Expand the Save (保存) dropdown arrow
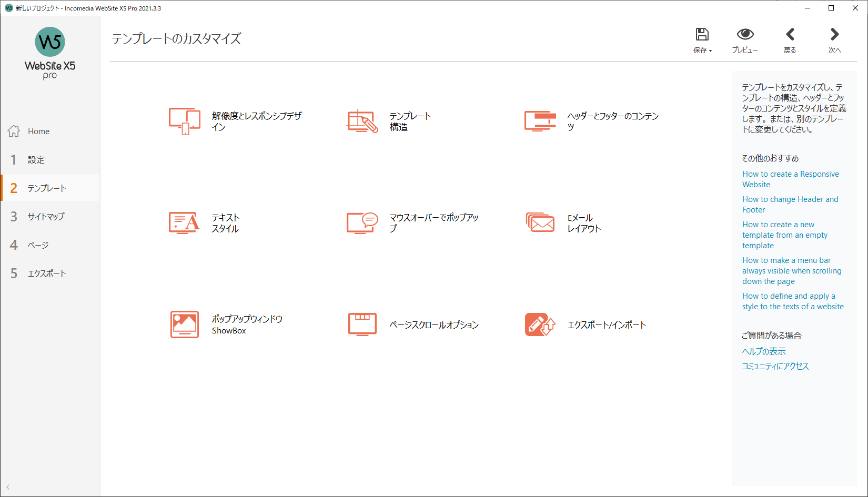The image size is (868, 497). 710,51
